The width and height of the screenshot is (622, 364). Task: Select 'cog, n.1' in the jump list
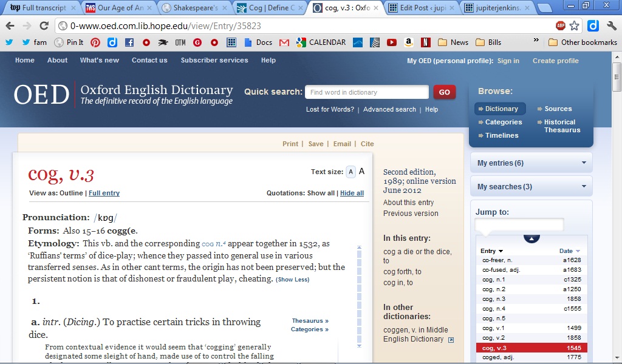(531, 280)
